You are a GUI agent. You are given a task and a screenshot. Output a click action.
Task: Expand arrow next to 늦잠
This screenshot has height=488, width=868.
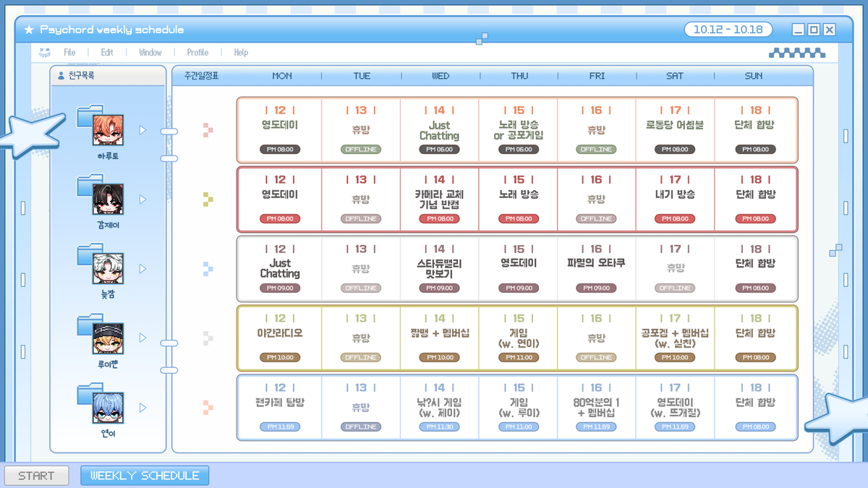tap(142, 269)
